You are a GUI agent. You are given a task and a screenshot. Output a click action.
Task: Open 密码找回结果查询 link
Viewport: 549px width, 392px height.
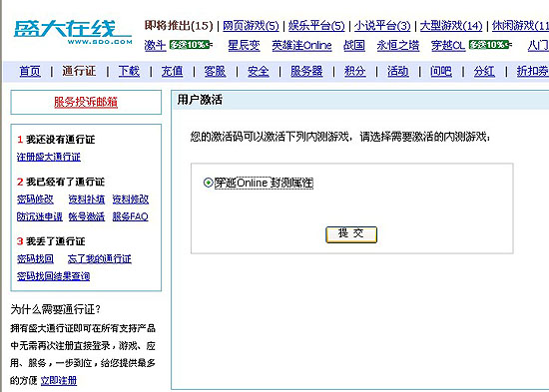click(x=53, y=276)
